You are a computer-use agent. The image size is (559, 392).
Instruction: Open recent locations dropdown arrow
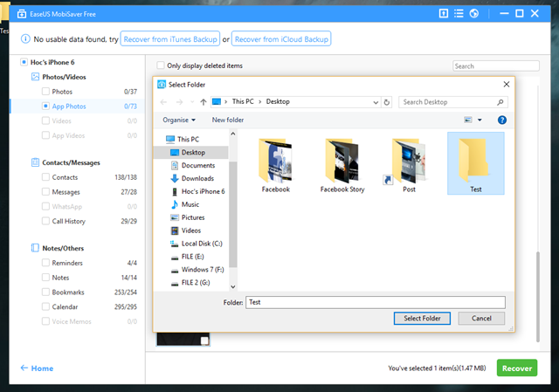192,102
